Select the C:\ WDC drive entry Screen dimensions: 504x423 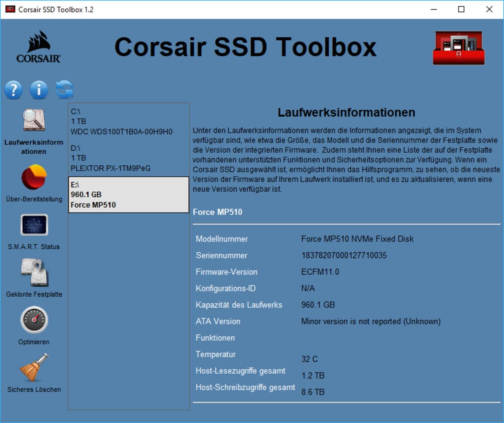[129, 122]
